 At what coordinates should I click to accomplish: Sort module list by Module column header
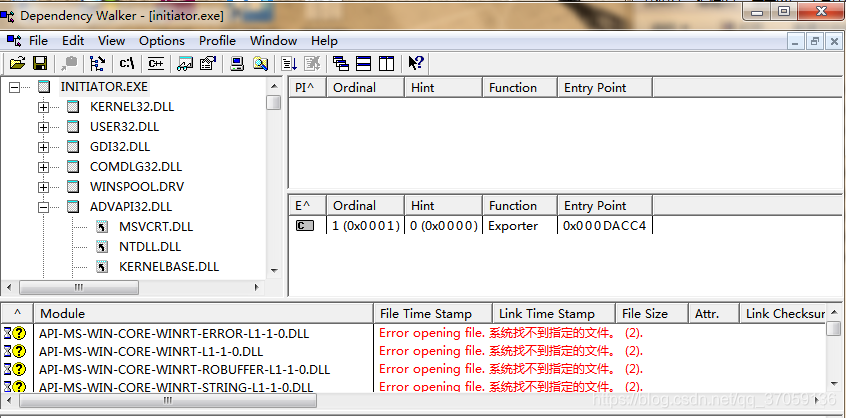(x=203, y=313)
